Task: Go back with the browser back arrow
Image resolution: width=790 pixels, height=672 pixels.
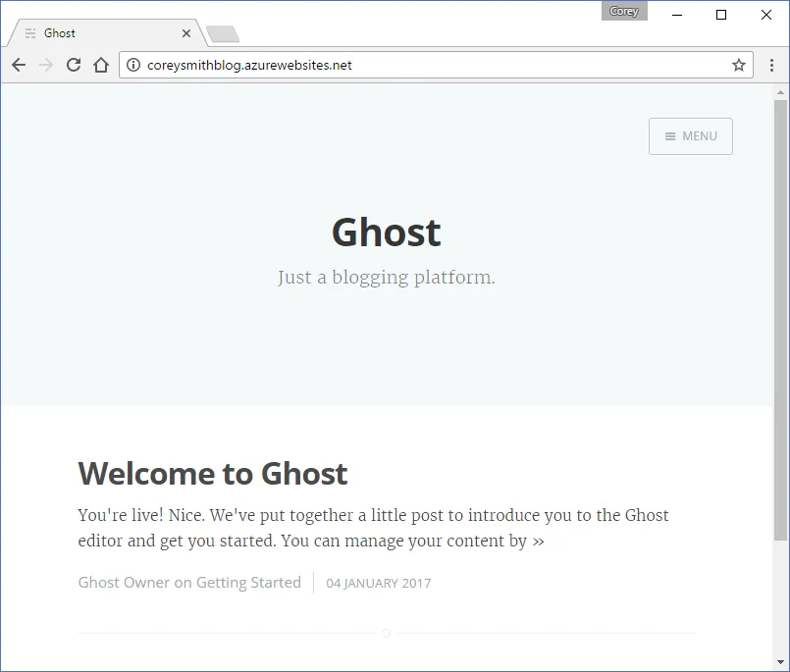Action: point(19,65)
